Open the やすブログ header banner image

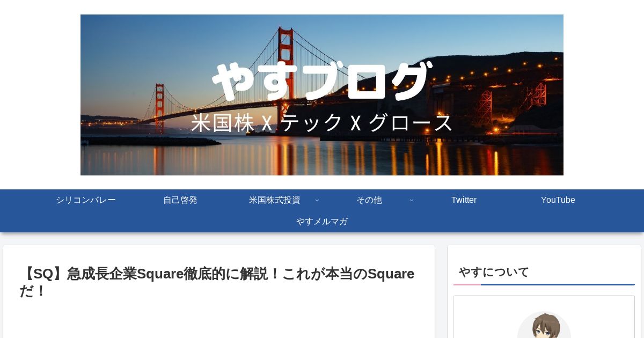[x=322, y=95]
